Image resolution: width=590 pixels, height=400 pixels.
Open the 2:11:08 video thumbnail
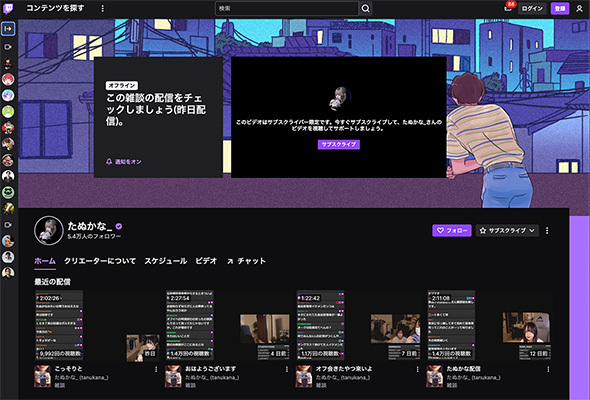(x=489, y=325)
